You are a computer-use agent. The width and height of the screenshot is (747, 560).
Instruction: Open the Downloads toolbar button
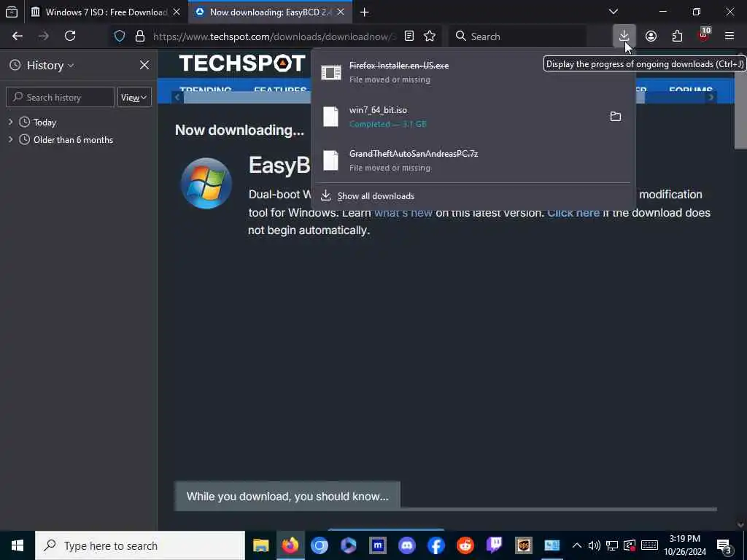tap(624, 36)
